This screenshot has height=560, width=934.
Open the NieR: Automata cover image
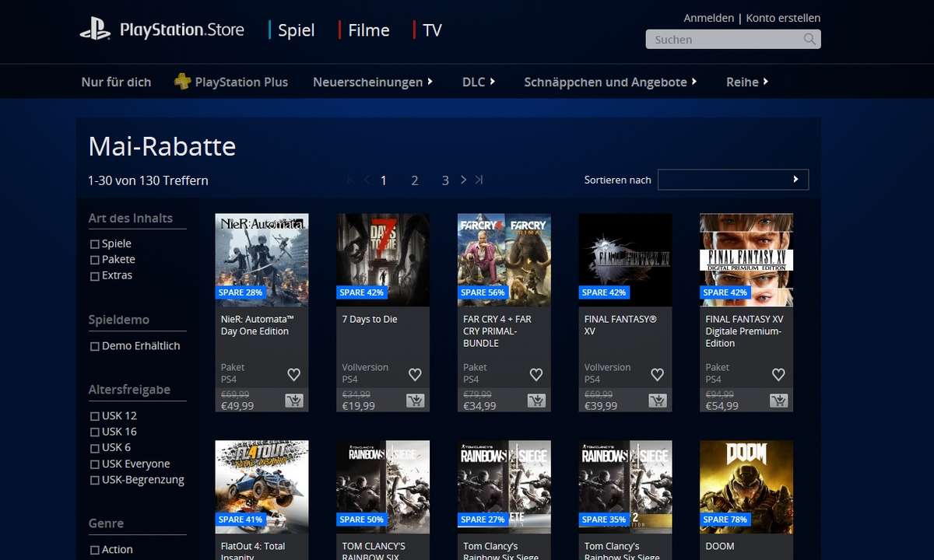tap(262, 260)
